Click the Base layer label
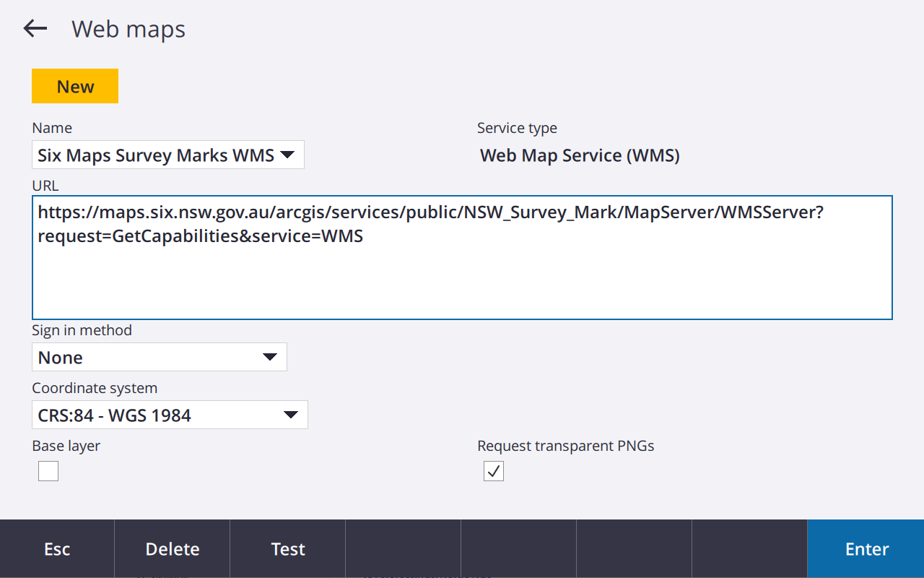Image resolution: width=924 pixels, height=578 pixels. tap(66, 446)
